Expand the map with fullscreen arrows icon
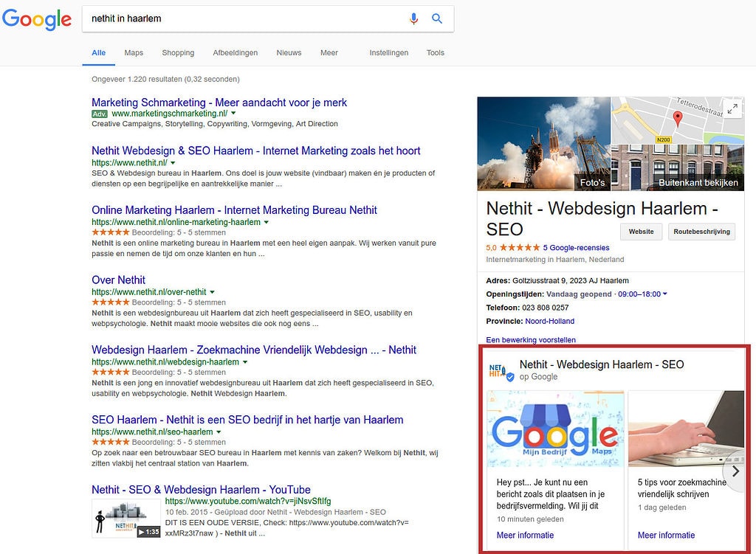Image resolution: width=756 pixels, height=554 pixels. [x=733, y=109]
